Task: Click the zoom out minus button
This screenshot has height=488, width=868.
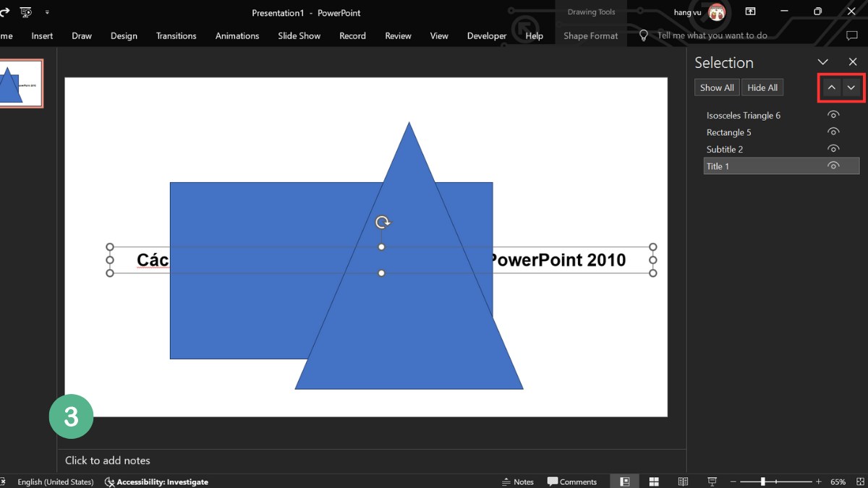Action: click(733, 481)
